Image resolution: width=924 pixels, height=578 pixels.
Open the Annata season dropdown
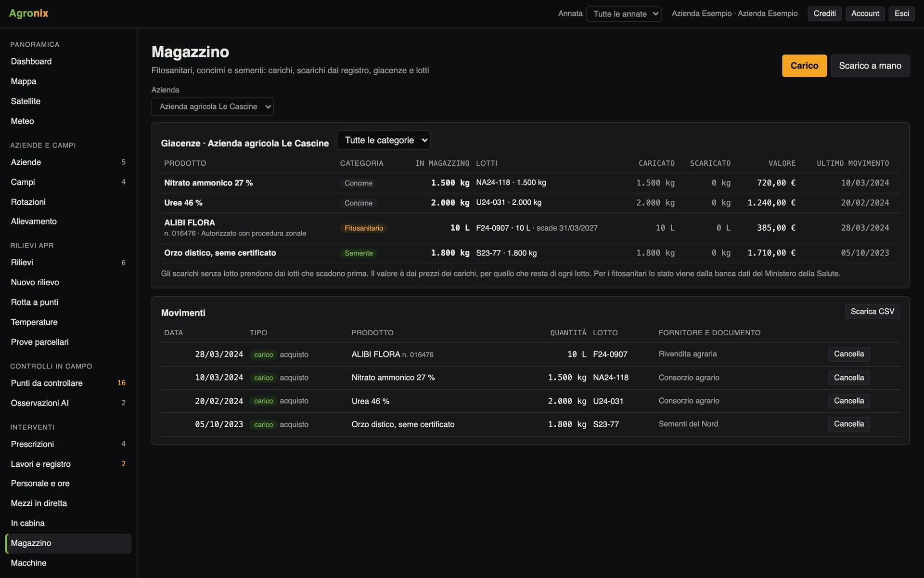tap(624, 13)
